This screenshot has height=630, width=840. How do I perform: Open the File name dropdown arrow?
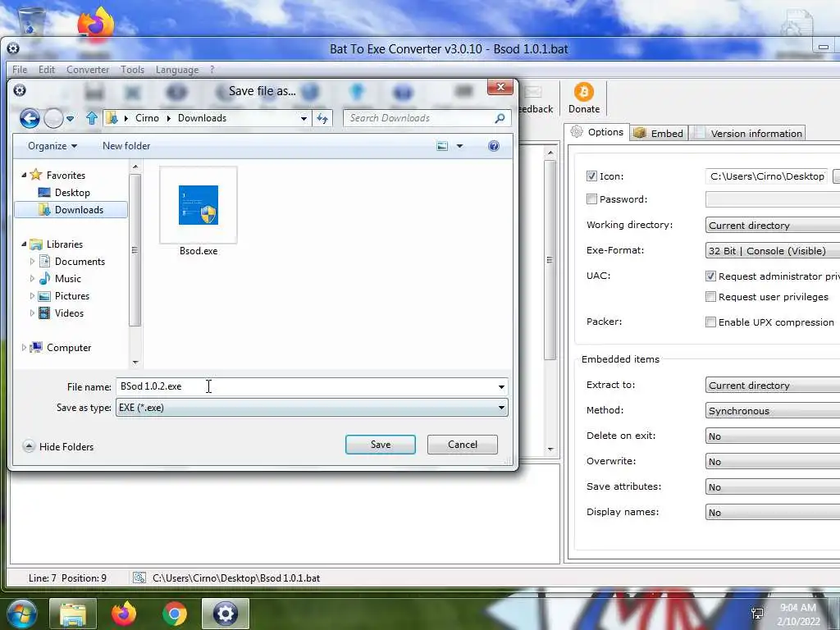tap(501, 387)
